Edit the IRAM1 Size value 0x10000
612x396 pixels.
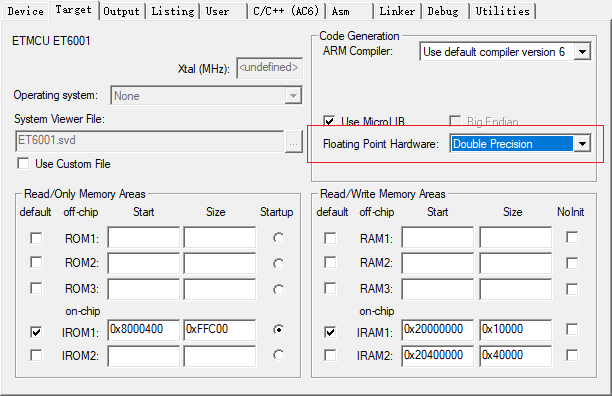pos(516,330)
